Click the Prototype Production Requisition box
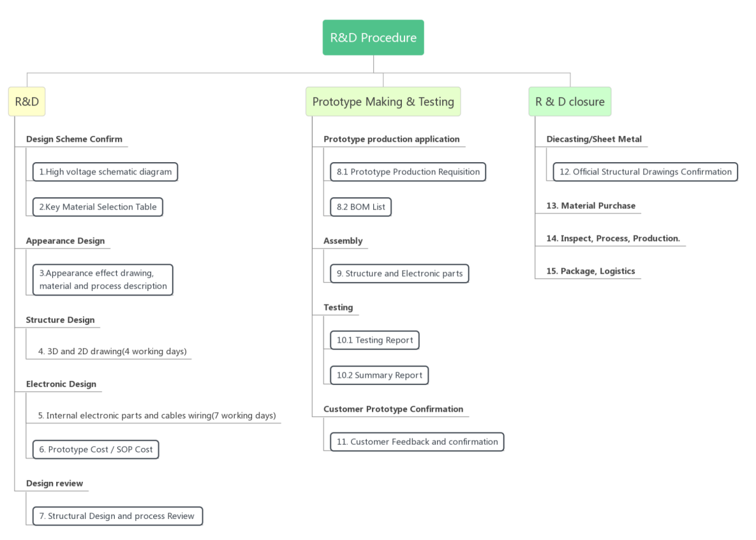The height and width of the screenshot is (540, 756). (x=408, y=172)
